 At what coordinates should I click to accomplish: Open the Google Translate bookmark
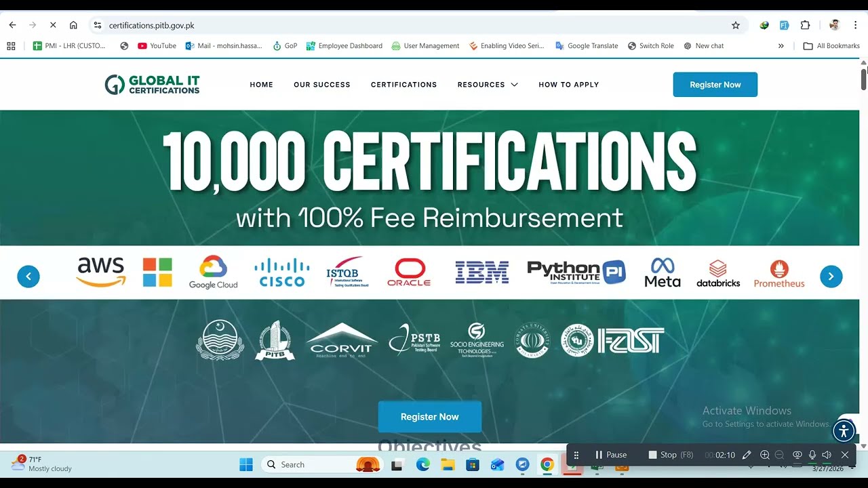(x=587, y=46)
